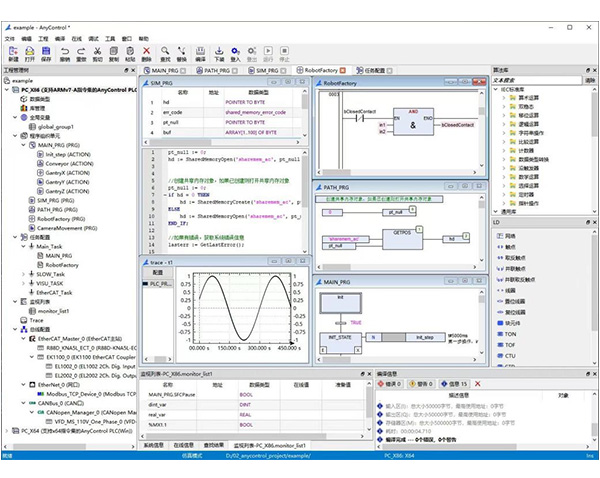Click the 替换 replace toolbar icon
600x478 pixels.
181,54
